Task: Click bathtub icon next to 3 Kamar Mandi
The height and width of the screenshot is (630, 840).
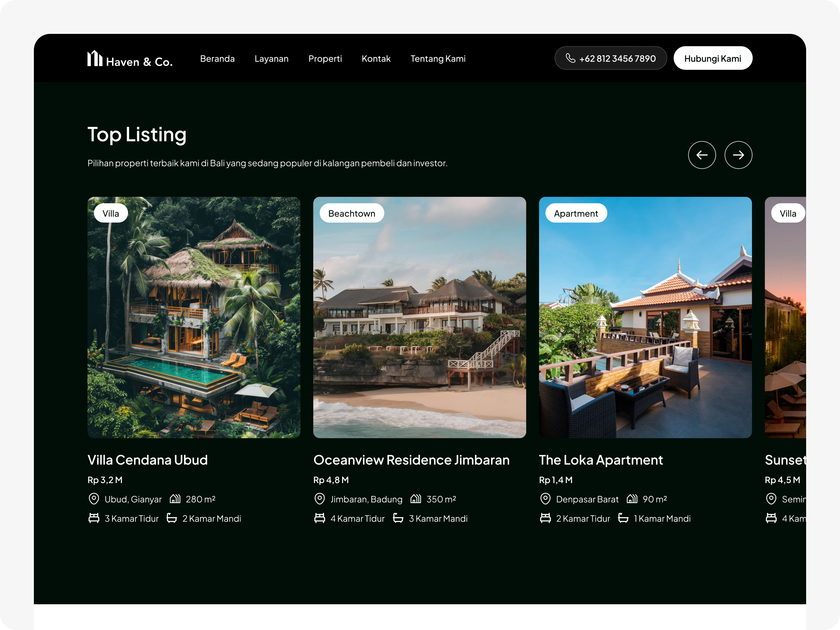Action: tap(398, 518)
